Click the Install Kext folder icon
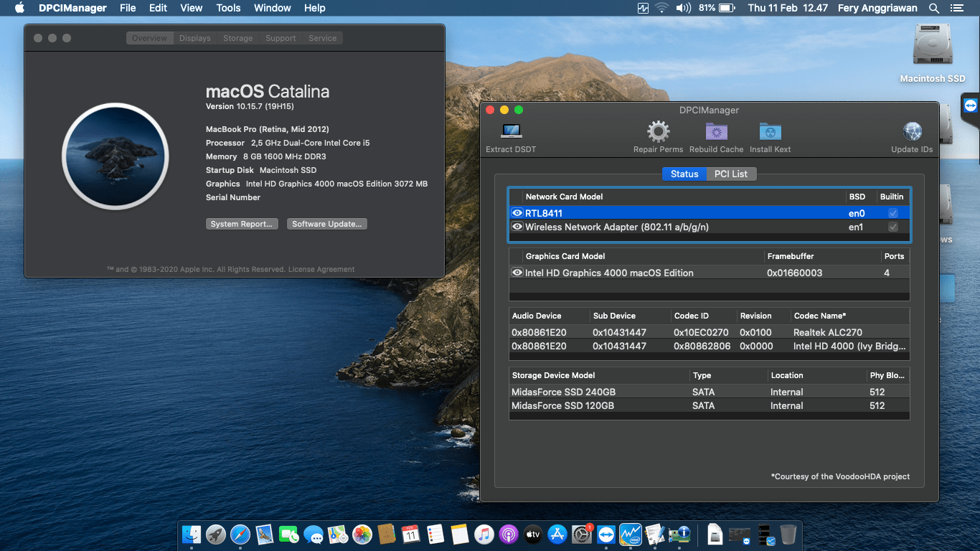The height and width of the screenshot is (551, 980). coord(770,131)
